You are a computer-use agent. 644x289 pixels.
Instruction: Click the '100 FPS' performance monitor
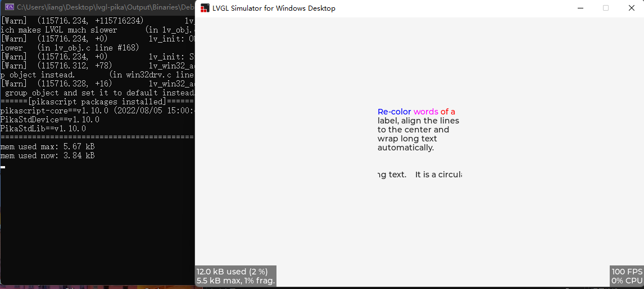(627, 272)
